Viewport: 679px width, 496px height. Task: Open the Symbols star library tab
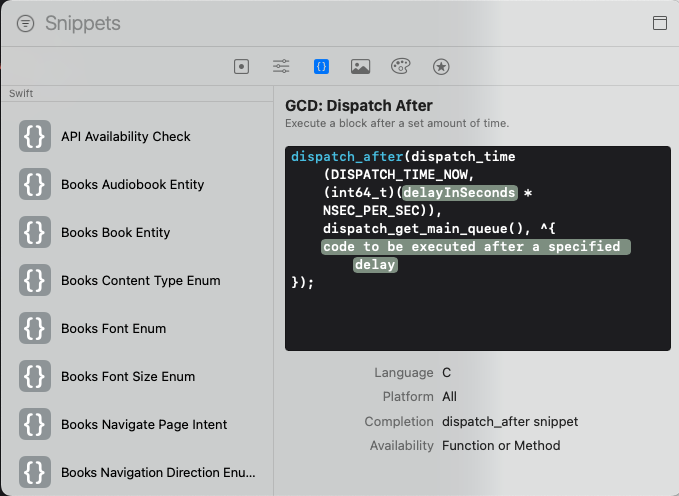(x=441, y=67)
